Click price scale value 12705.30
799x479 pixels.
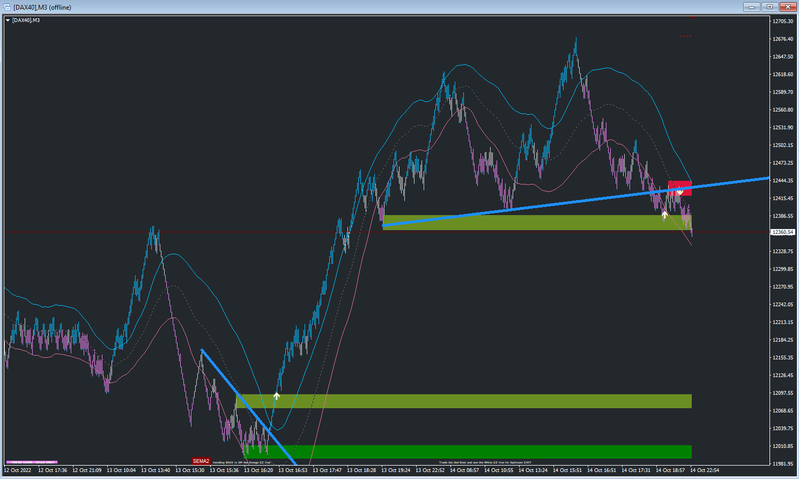pyautogui.click(x=783, y=21)
